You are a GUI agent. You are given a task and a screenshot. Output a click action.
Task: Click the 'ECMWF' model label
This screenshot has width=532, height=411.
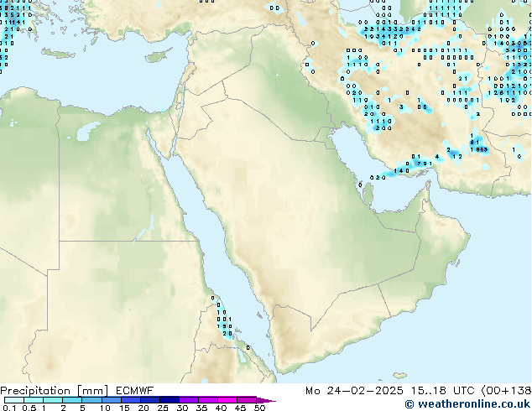(135, 391)
